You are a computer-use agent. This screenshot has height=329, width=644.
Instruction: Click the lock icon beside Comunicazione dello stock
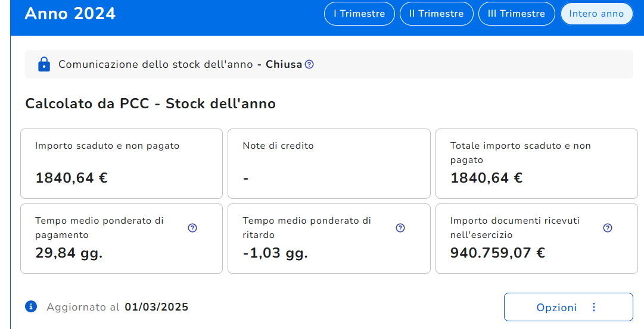(x=43, y=64)
